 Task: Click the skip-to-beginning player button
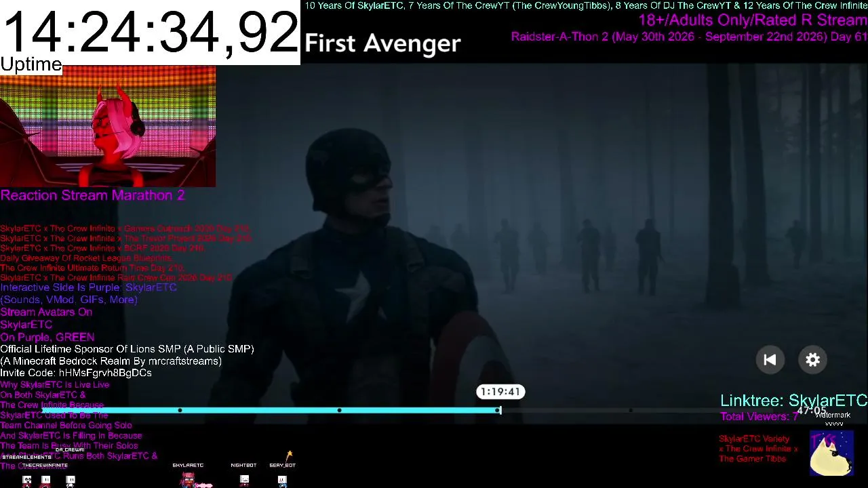pyautogui.click(x=770, y=360)
